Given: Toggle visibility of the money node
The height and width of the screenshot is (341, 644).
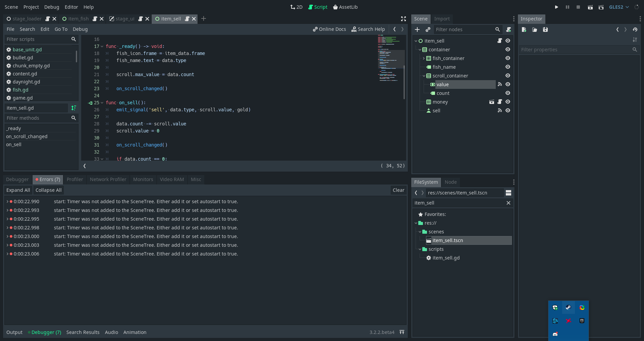Looking at the screenshot, I should [508, 102].
